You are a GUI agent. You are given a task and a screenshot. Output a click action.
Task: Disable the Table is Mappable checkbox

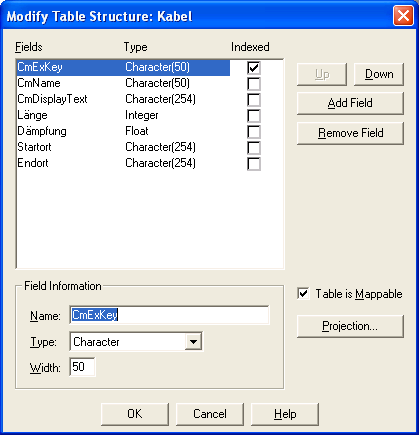(303, 294)
